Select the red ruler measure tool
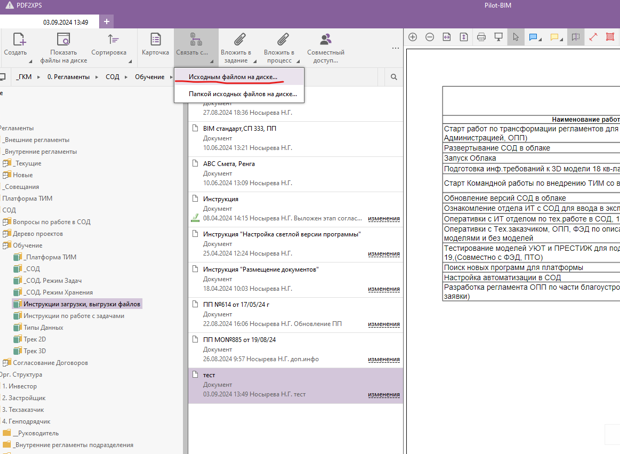The height and width of the screenshot is (468, 622). [x=593, y=38]
